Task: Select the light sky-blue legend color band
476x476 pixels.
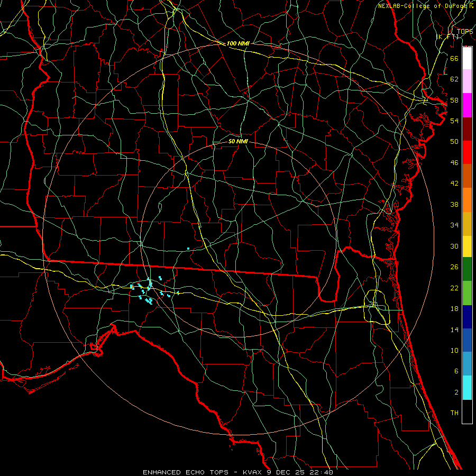Action: (467, 364)
